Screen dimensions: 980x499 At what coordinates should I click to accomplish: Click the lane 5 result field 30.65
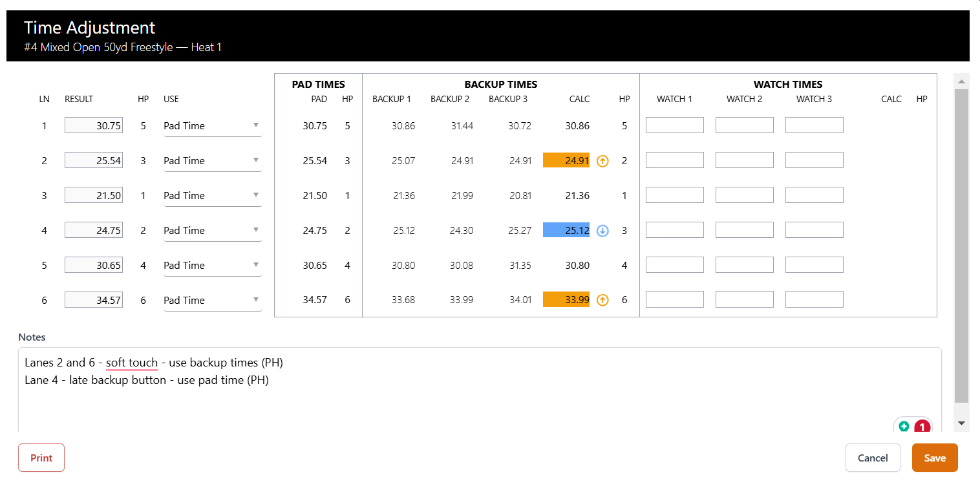coord(94,265)
